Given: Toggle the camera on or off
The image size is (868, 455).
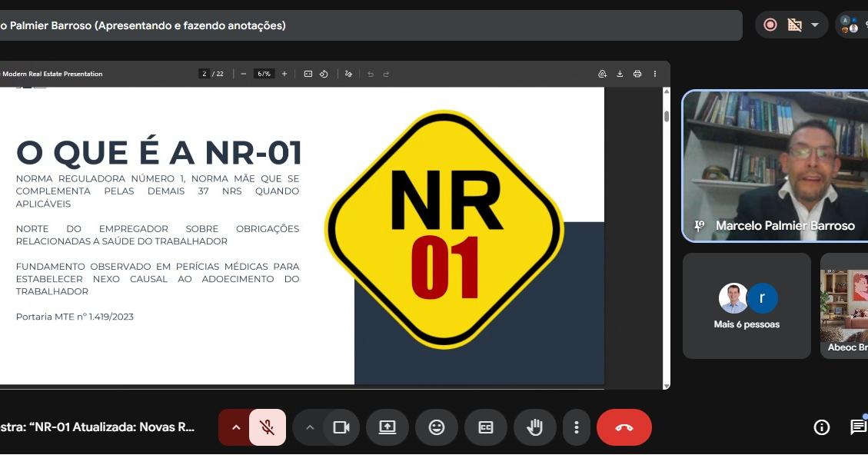Looking at the screenshot, I should (341, 427).
